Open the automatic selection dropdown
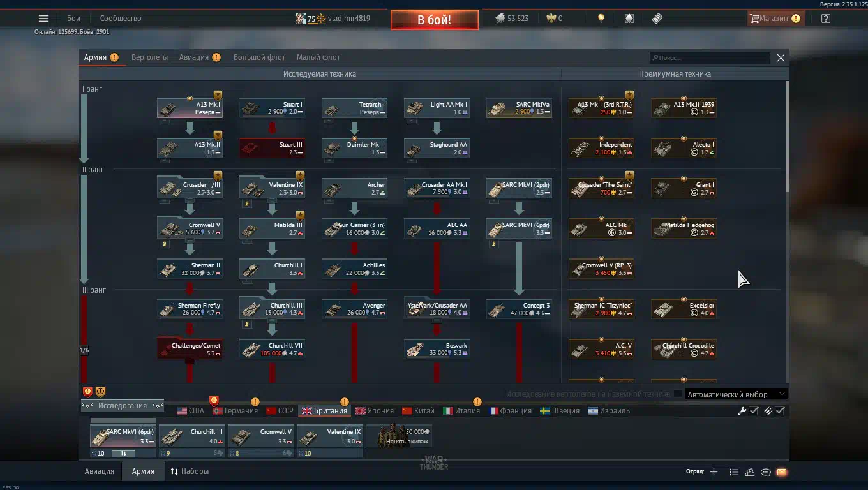868x490 pixels. pyautogui.click(x=735, y=394)
